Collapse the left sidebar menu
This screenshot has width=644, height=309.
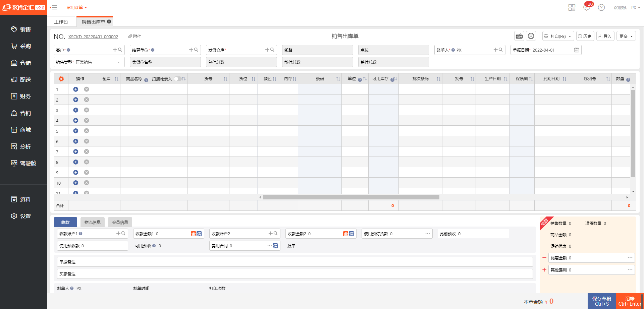point(53,7)
